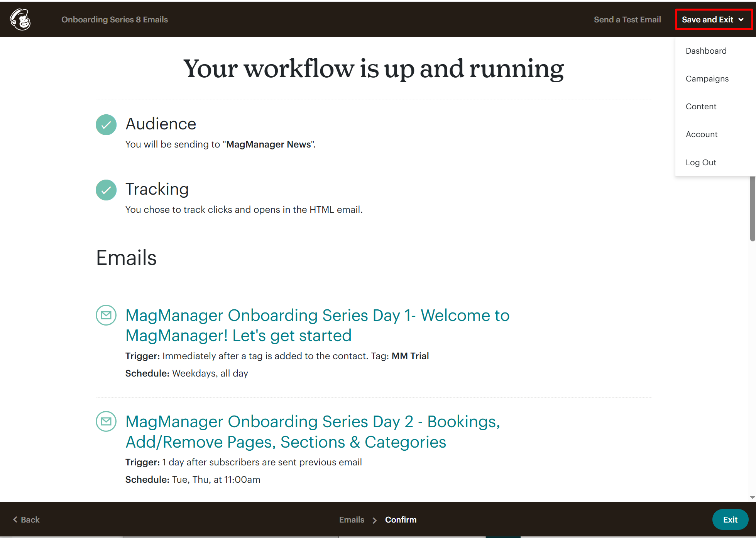Screen dimensions: 756x538
Task: Open Day 2 Bookings email link
Action: (x=313, y=432)
